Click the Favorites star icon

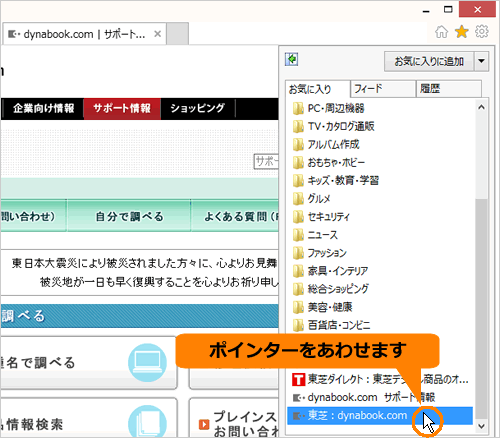[x=462, y=32]
